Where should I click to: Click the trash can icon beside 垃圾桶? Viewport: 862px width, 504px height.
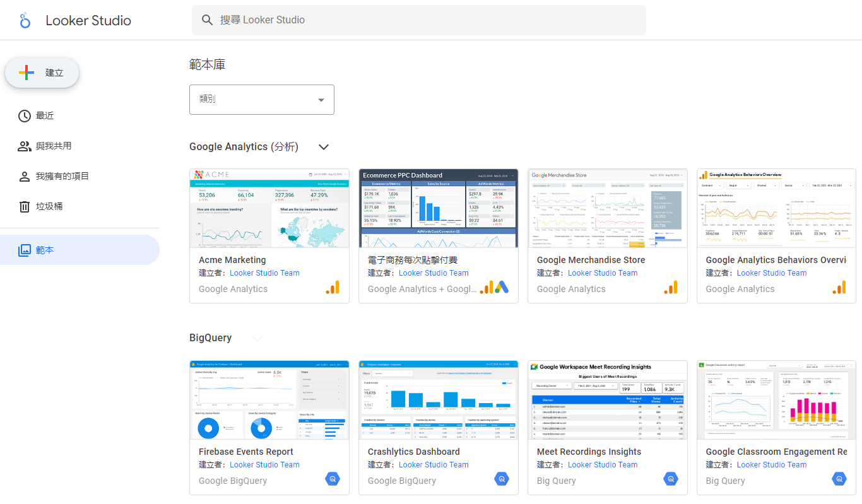[x=25, y=207]
